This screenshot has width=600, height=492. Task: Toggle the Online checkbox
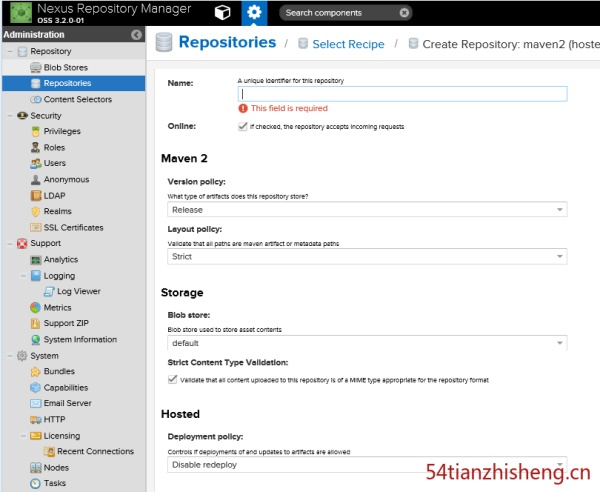243,126
